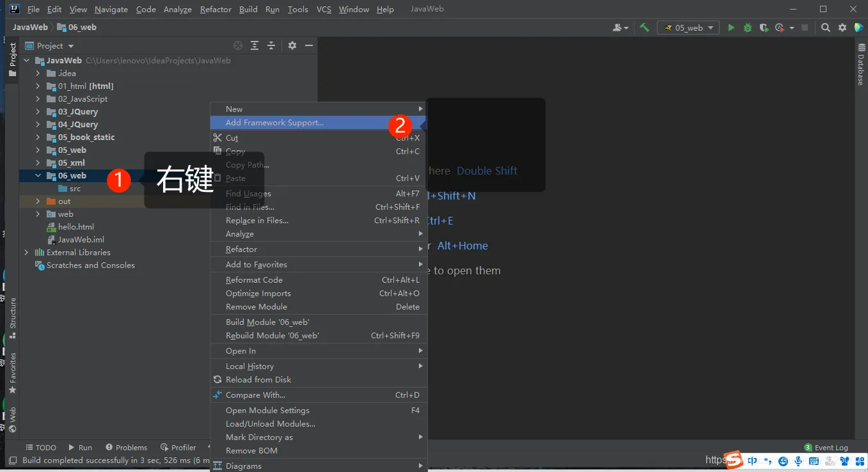
Task: Select hello.html in the project tree
Action: click(x=76, y=227)
